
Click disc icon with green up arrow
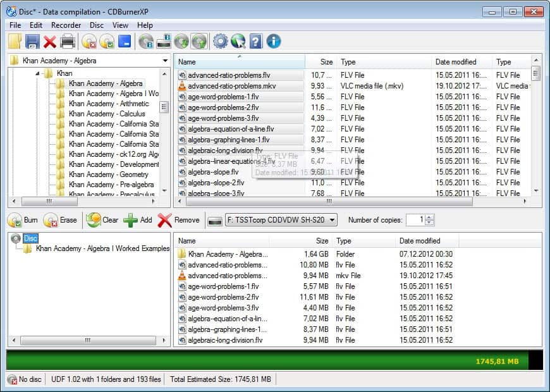coord(199,41)
